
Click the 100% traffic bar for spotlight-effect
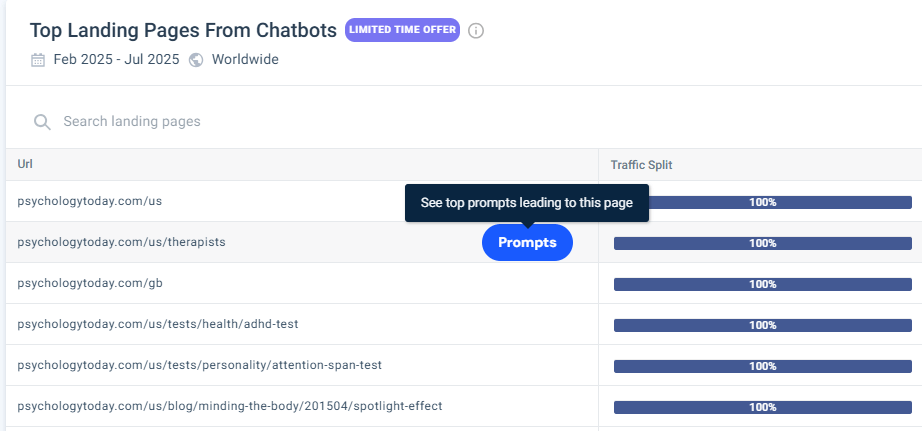pyautogui.click(x=763, y=407)
